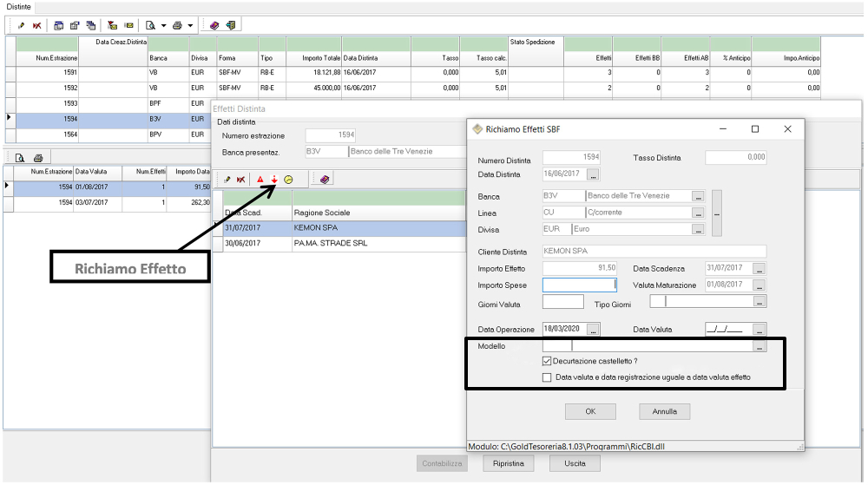Uncheck the Decurtazione castelletto checkbox

547,361
